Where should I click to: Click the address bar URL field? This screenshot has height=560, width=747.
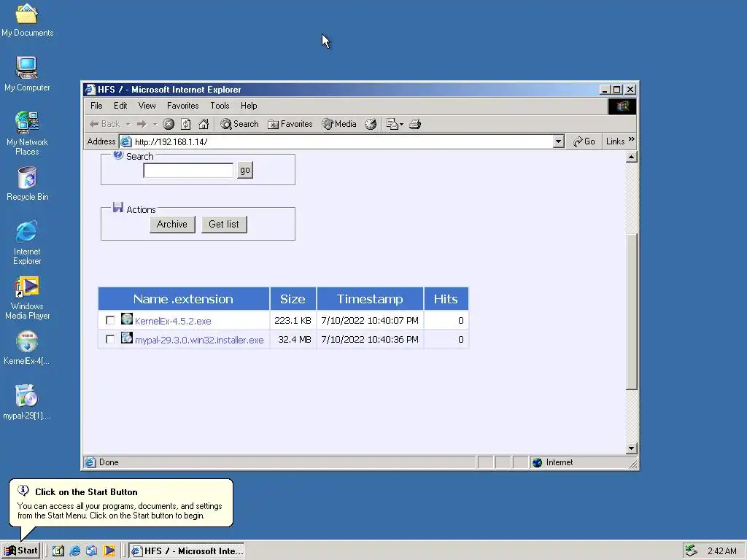tap(336, 141)
